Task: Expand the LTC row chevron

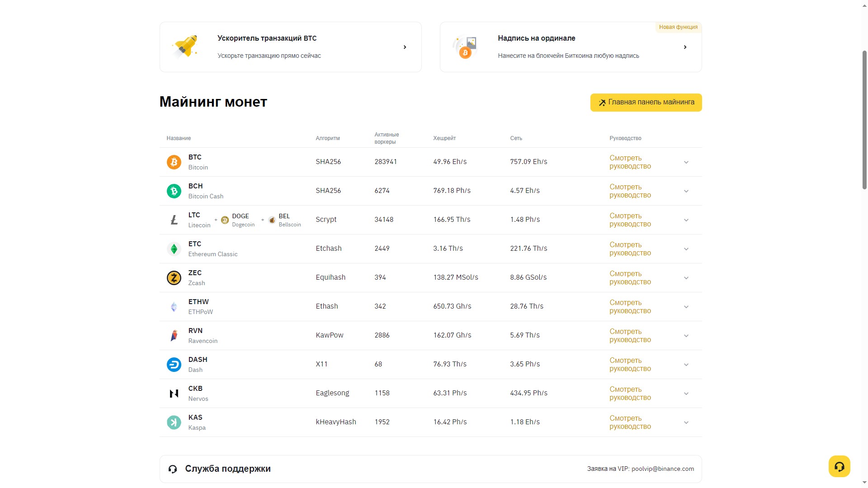Action: click(x=686, y=220)
